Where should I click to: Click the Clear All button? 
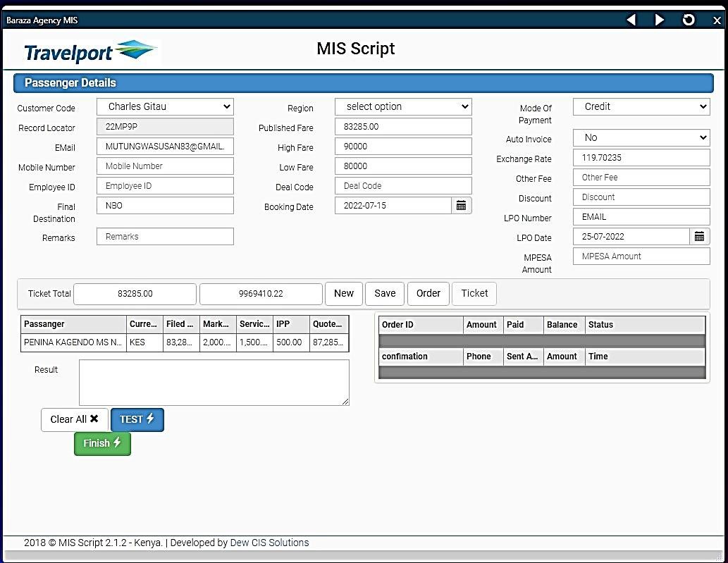coord(74,419)
